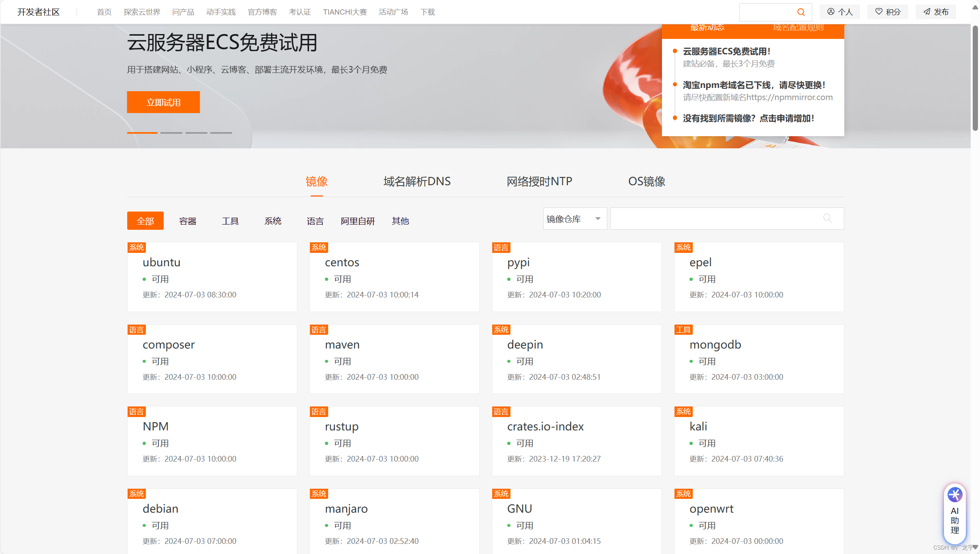This screenshot has height=554, width=980.
Task: Open the debian mirror card
Action: coord(212,521)
